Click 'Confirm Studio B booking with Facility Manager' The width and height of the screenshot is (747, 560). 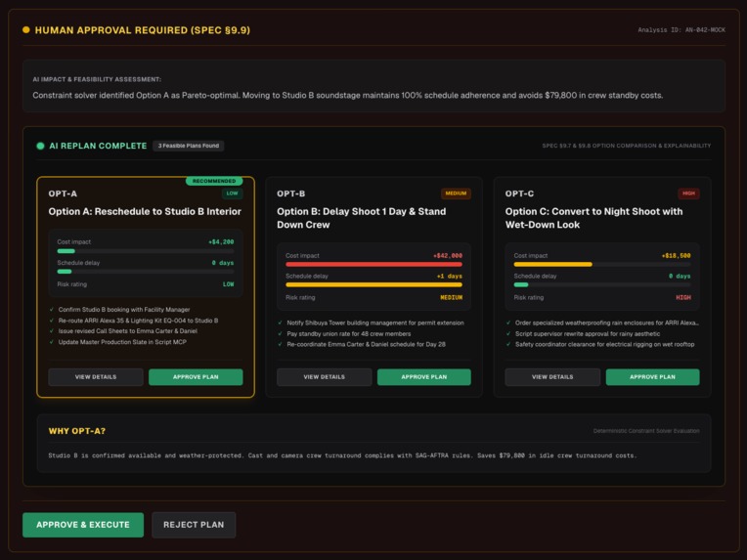point(124,310)
